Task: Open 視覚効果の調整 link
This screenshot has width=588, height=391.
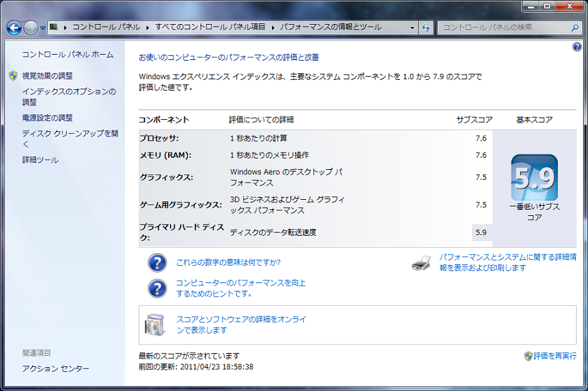Action: click(47, 76)
